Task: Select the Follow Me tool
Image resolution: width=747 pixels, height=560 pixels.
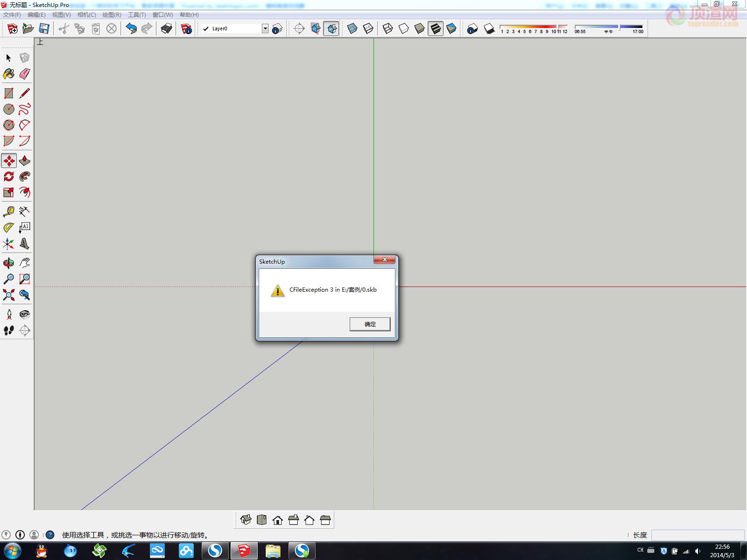Action: (24, 176)
